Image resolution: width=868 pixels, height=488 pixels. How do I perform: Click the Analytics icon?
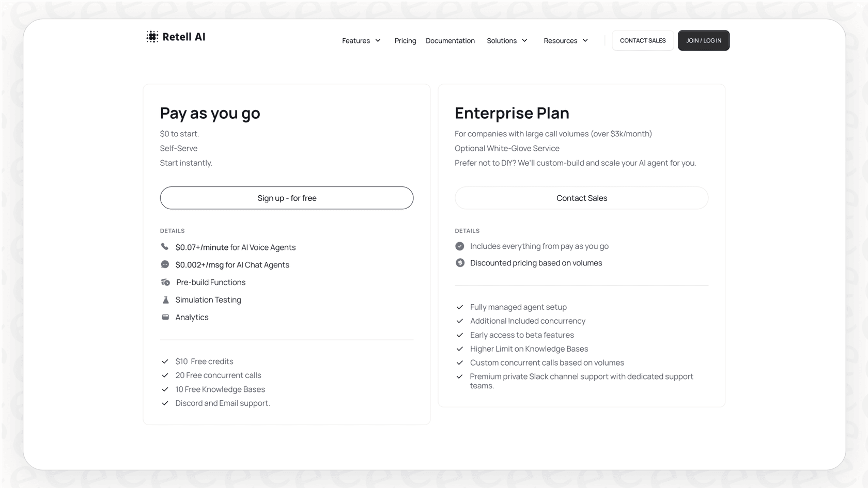click(x=165, y=317)
